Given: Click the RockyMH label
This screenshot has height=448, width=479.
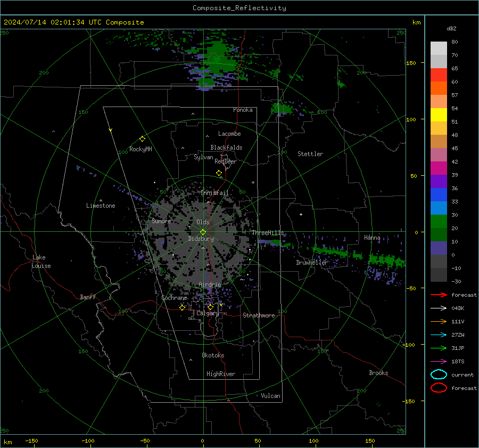Looking at the screenshot, I should [141, 149].
